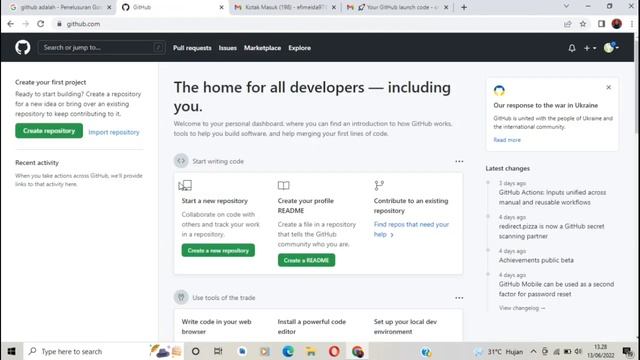
Task: Open the Chrome profile avatar
Action: click(x=617, y=24)
